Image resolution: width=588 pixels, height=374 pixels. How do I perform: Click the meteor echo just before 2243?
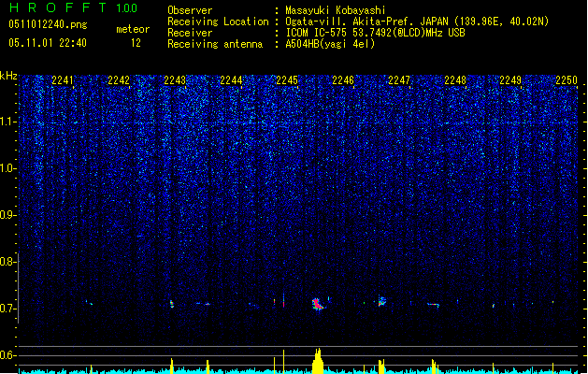[x=172, y=304]
